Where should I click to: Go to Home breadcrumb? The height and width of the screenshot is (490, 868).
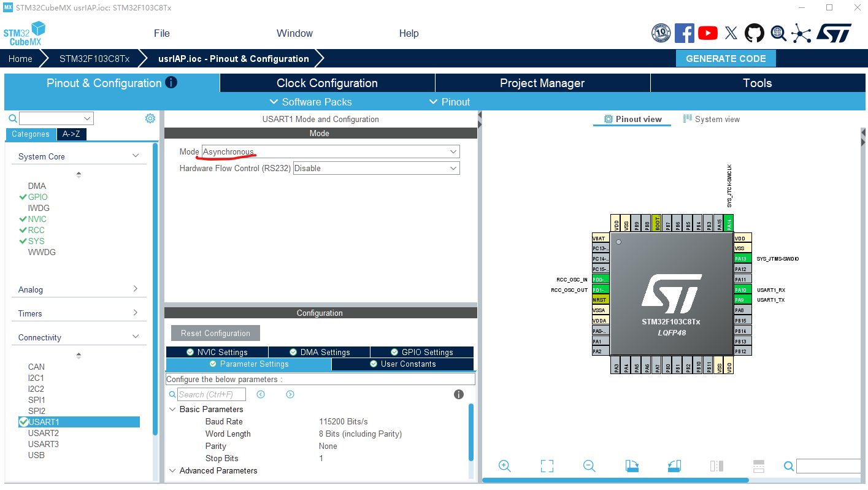20,58
